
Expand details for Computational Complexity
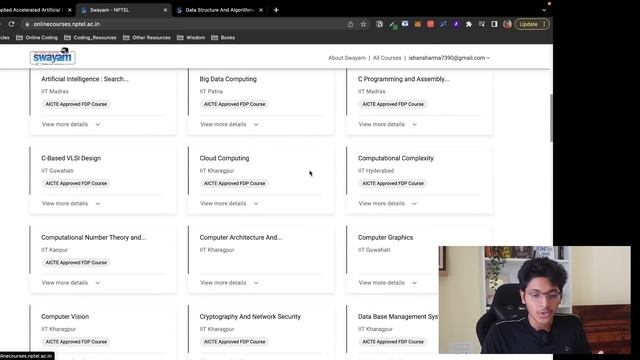[388, 203]
